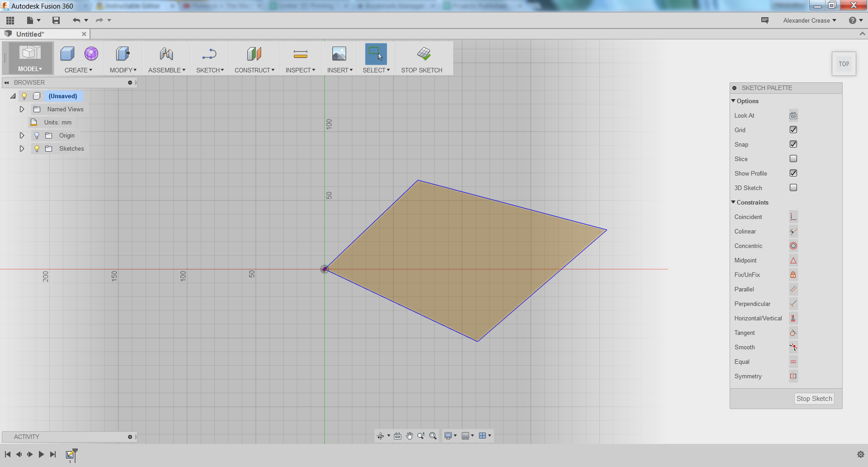Close the Untitled document tab
The image size is (868, 467).
84,34
